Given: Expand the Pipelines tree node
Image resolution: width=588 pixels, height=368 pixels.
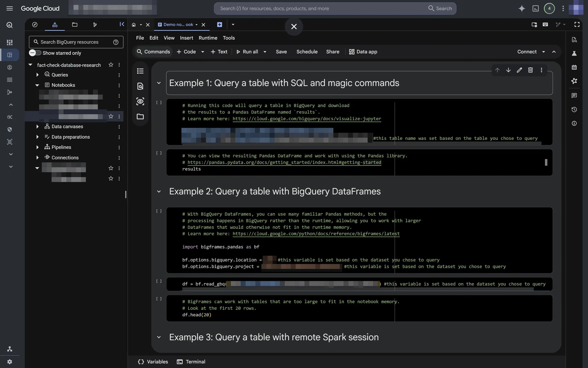Looking at the screenshot, I should point(37,147).
